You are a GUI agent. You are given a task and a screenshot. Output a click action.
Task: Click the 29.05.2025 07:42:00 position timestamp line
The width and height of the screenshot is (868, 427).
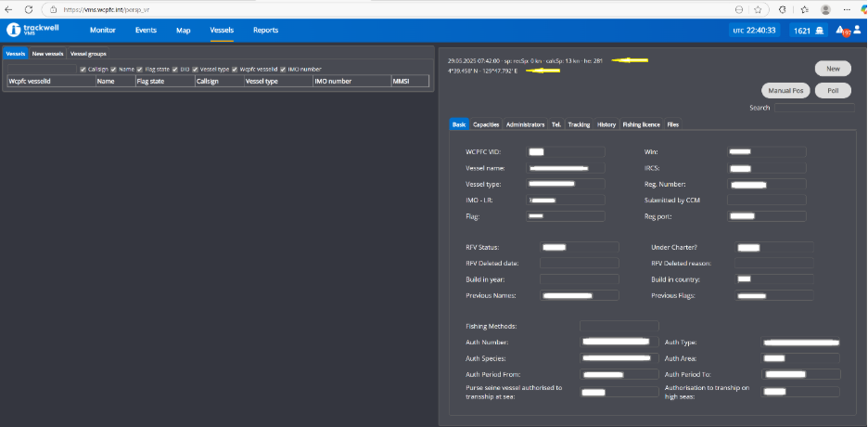pyautogui.click(x=525, y=59)
